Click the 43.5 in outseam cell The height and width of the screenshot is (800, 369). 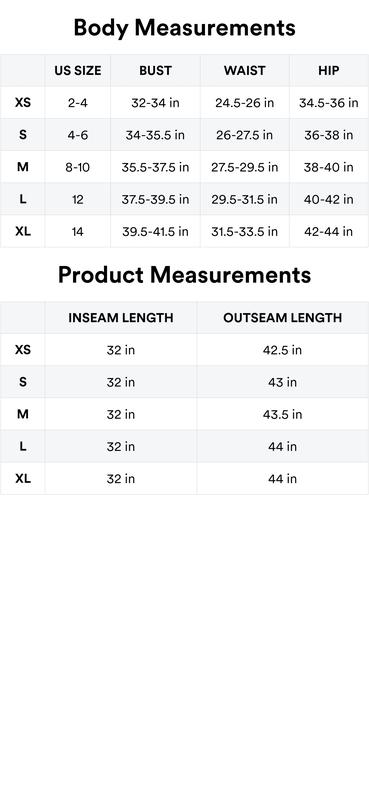pyautogui.click(x=282, y=414)
